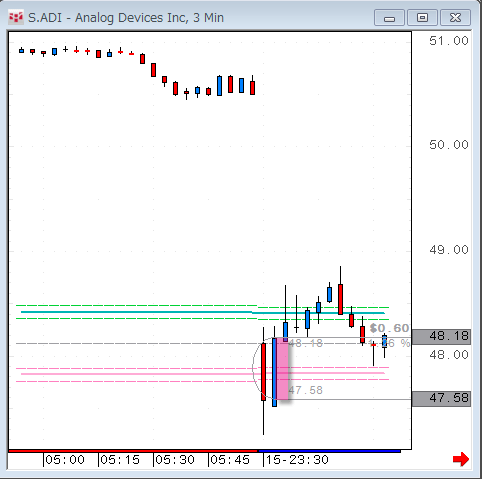482x479 pixels.
Task: Click the solid teal horizontal line
Action: 203,312
